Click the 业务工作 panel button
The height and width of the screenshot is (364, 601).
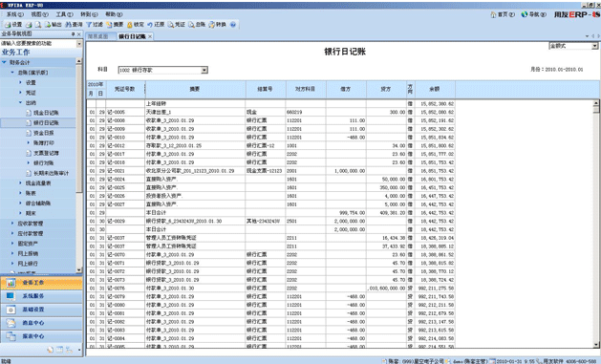(41, 283)
